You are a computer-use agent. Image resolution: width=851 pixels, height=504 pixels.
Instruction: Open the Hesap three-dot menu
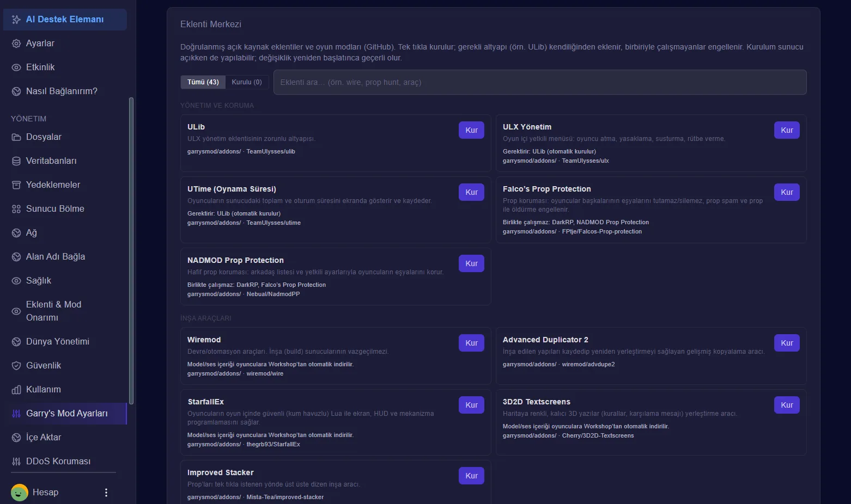coord(106,493)
